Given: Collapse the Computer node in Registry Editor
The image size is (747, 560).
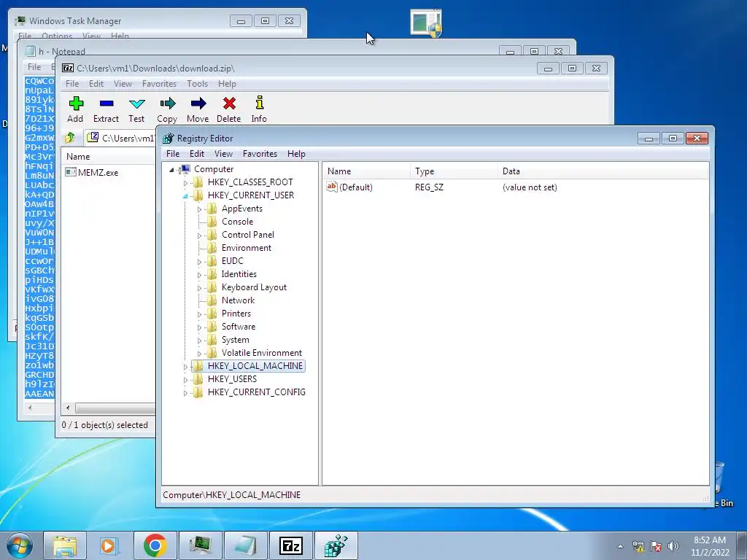Looking at the screenshot, I should [171, 169].
